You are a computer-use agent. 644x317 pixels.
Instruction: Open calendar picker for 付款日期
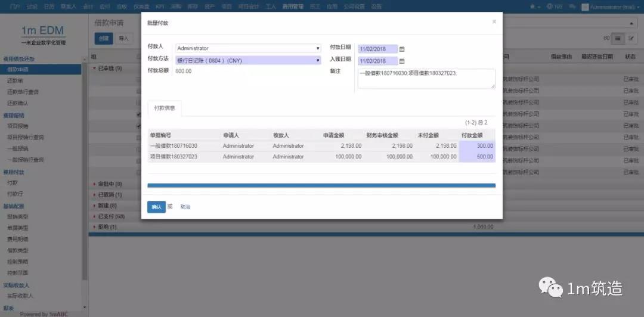[402, 49]
